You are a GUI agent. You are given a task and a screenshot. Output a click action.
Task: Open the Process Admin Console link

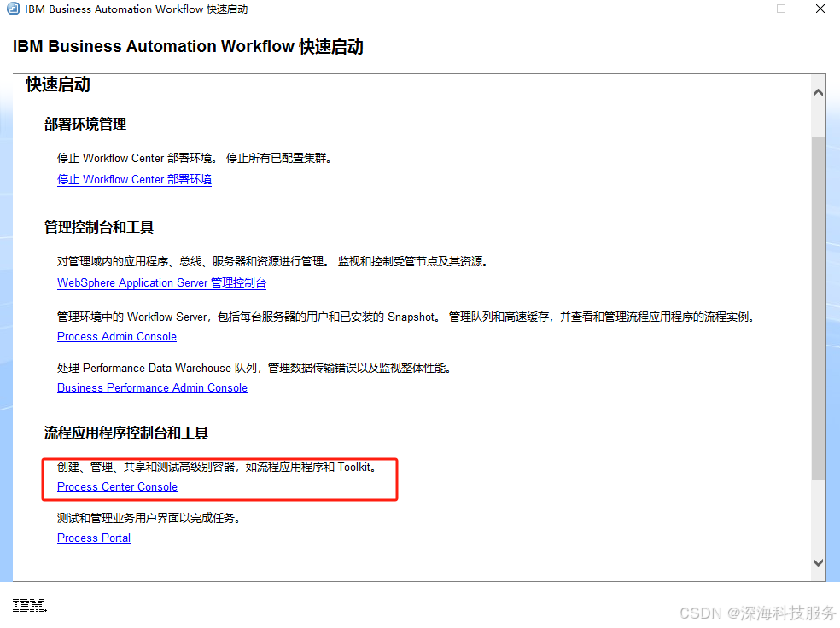(x=117, y=336)
